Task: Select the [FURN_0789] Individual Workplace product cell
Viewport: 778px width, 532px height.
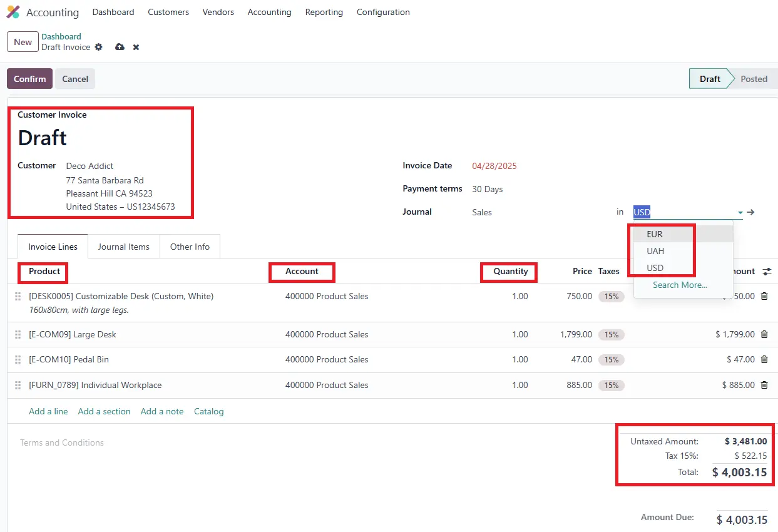Action: pyautogui.click(x=95, y=385)
